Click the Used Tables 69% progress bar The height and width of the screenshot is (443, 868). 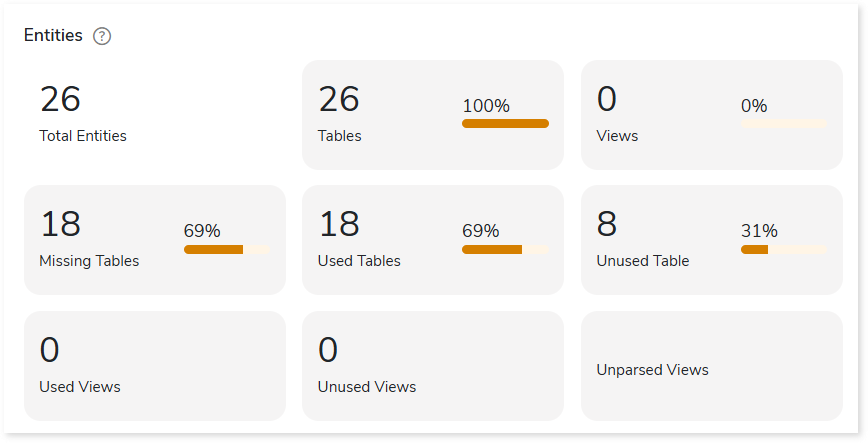point(505,250)
